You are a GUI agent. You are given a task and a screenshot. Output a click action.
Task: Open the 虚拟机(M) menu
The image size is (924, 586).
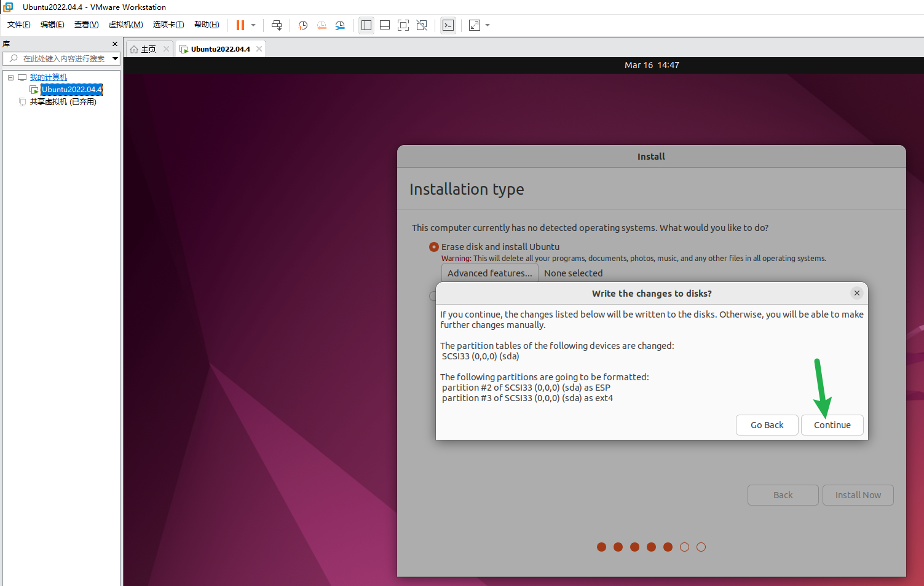tap(125, 25)
